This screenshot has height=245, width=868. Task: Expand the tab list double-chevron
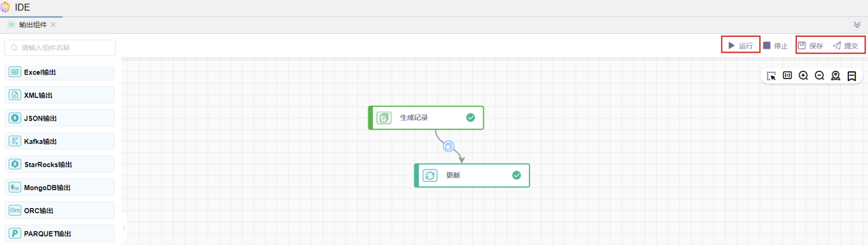click(x=857, y=25)
